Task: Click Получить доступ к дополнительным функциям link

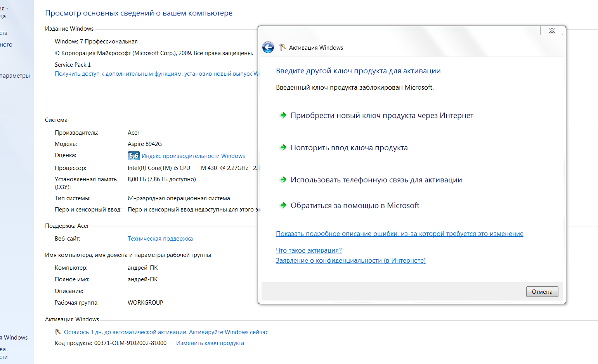Action: (x=156, y=74)
